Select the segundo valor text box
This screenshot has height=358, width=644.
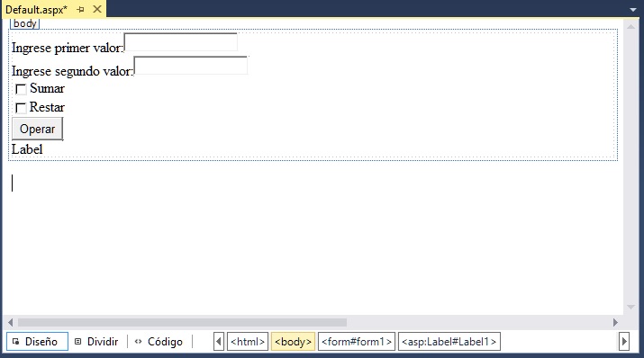[x=191, y=66]
